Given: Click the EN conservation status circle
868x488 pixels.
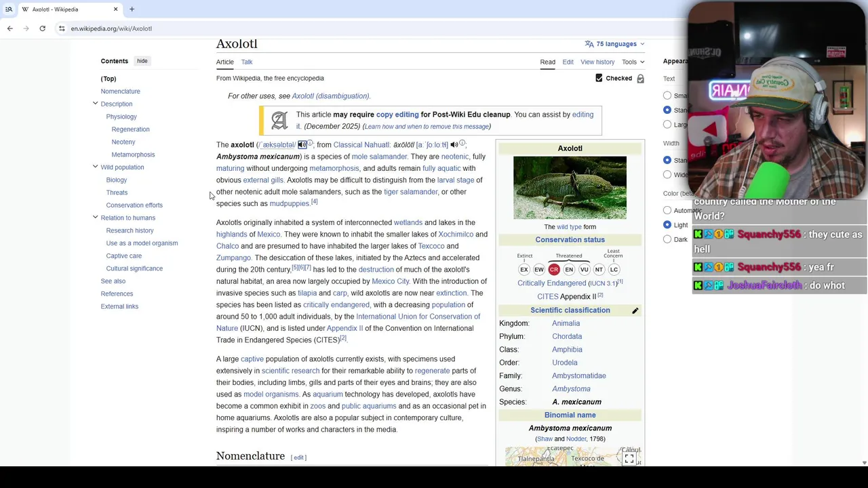Looking at the screenshot, I should [x=569, y=270].
